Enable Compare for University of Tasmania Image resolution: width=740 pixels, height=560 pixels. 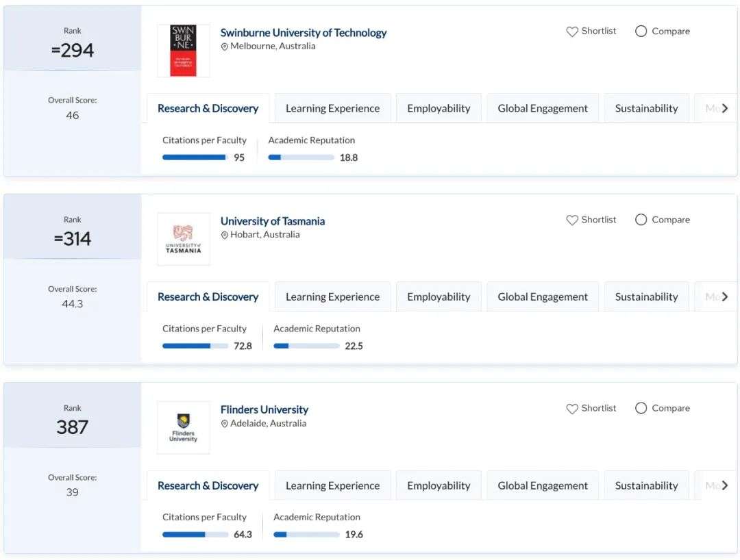[641, 220]
